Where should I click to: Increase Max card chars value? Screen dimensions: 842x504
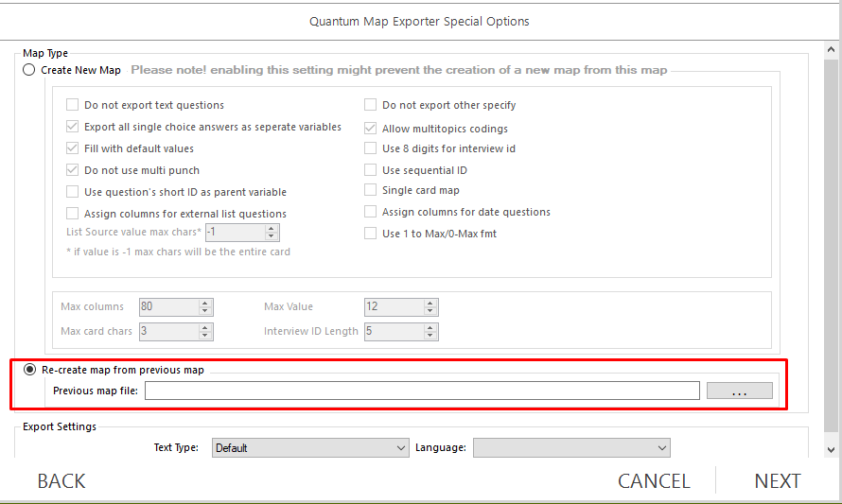click(x=204, y=328)
